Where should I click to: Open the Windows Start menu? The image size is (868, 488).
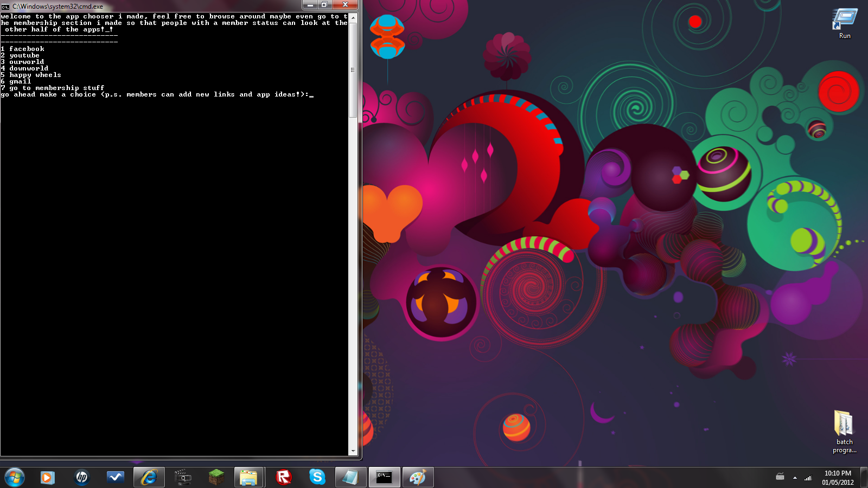click(x=15, y=477)
